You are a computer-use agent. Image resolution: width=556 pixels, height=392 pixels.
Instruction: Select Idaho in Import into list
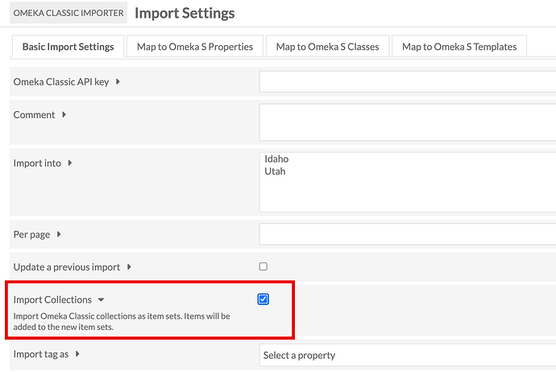point(276,159)
